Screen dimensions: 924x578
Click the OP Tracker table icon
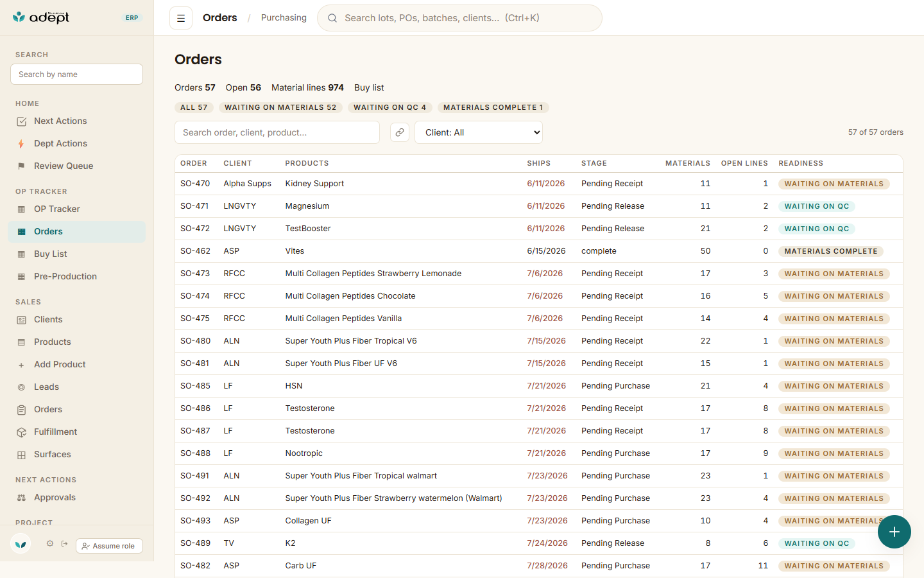point(21,209)
